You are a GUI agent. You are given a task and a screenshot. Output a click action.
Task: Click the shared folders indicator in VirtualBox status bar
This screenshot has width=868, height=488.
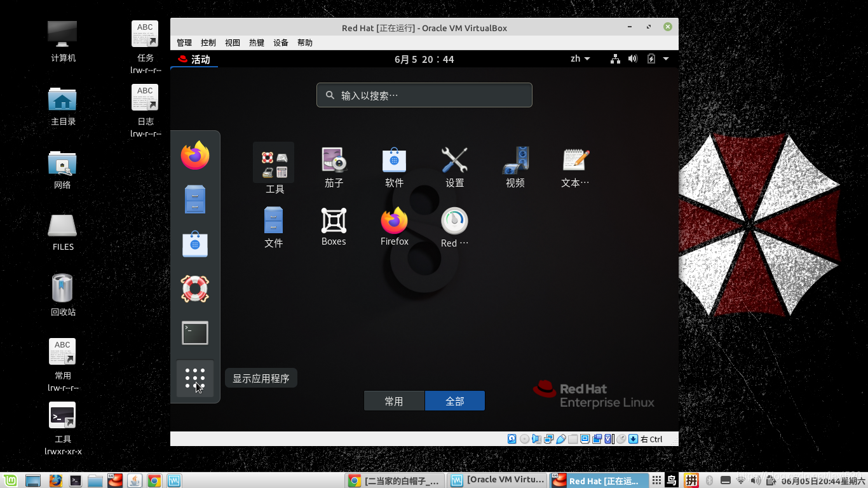click(x=573, y=439)
